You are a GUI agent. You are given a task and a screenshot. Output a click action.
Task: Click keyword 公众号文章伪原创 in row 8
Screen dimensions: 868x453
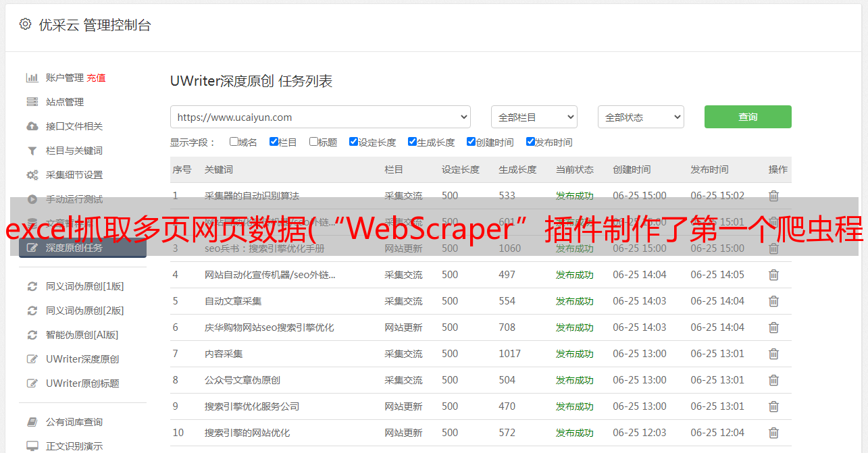tap(242, 380)
